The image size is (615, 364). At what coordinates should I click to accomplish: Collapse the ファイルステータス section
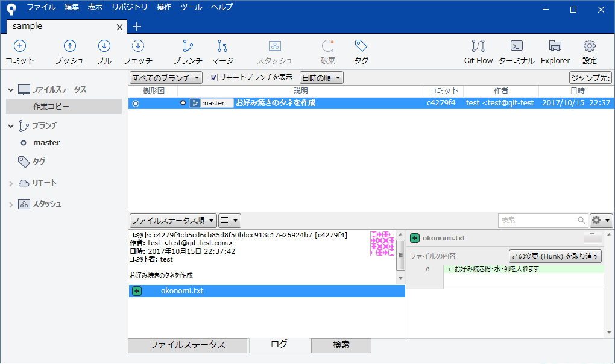[x=11, y=90]
